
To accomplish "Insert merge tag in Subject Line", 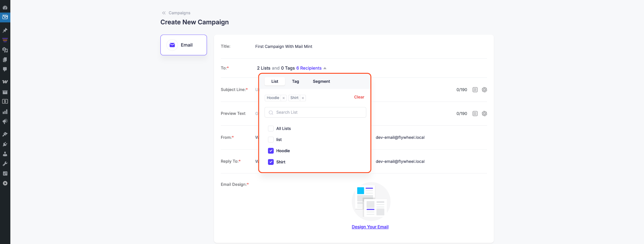I will [475, 90].
